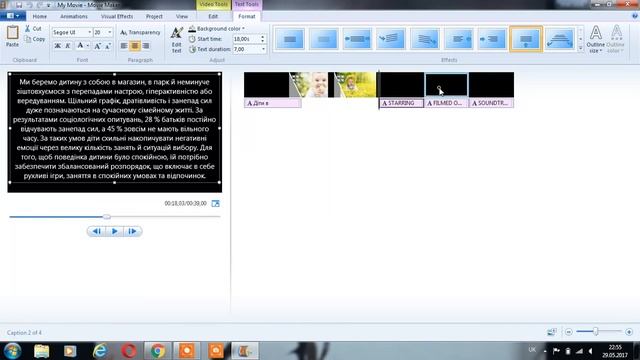Apply the fourth text effect thumbnail
This screenshot has width=640, height=360.
click(x=391, y=39)
